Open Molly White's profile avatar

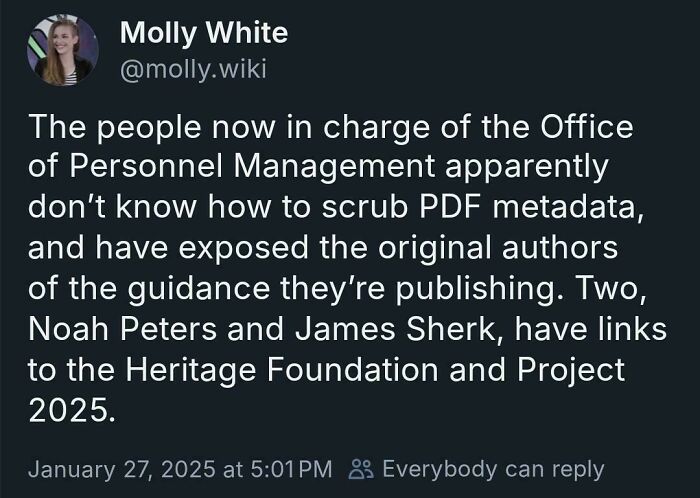click(x=62, y=50)
